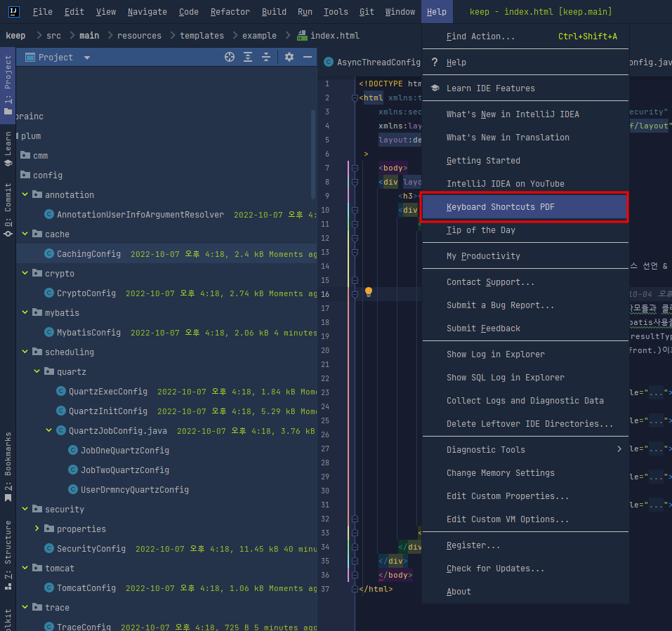This screenshot has width=672, height=631.
Task: Collapse the QuartzJobConfig.java node
Action: pos(49,430)
